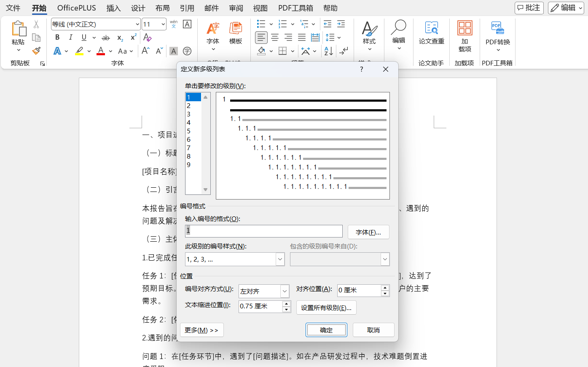Click the 更多(M) >> button

click(x=201, y=330)
